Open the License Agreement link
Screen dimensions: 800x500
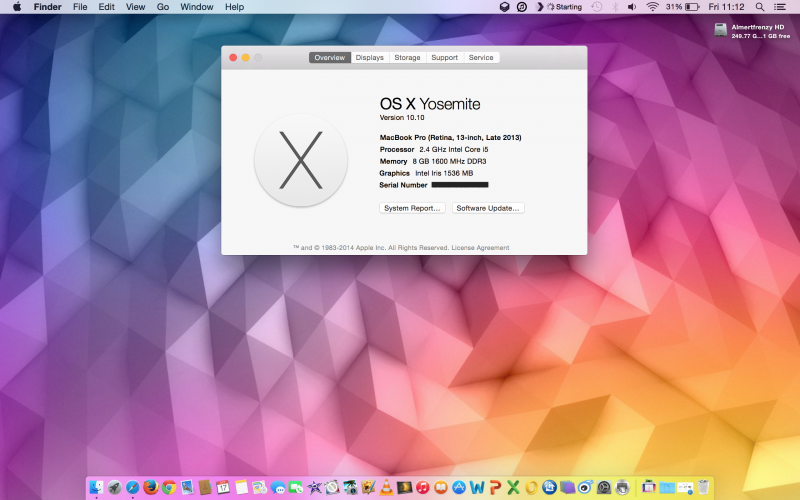[480, 248]
